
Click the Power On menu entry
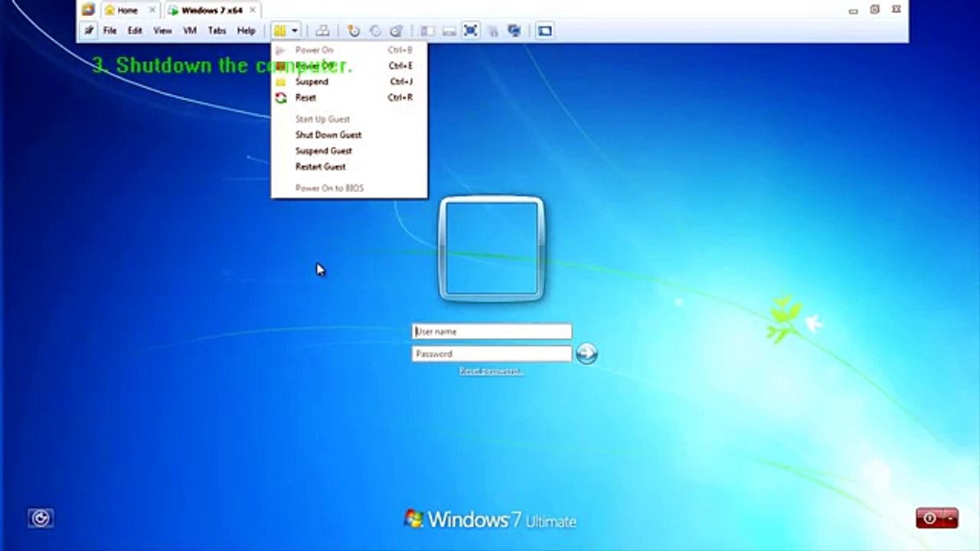[349, 51]
